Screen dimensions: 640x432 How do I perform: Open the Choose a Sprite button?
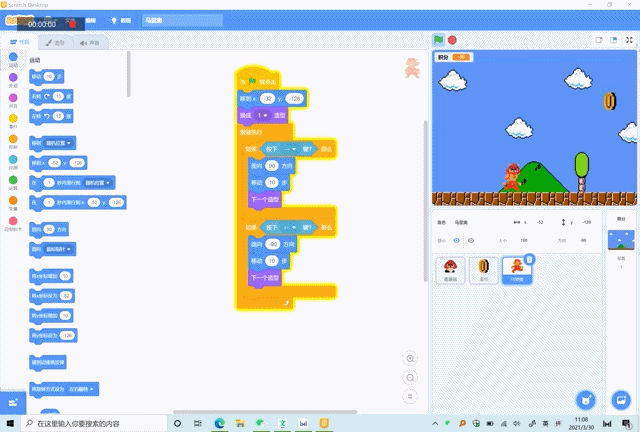586,399
